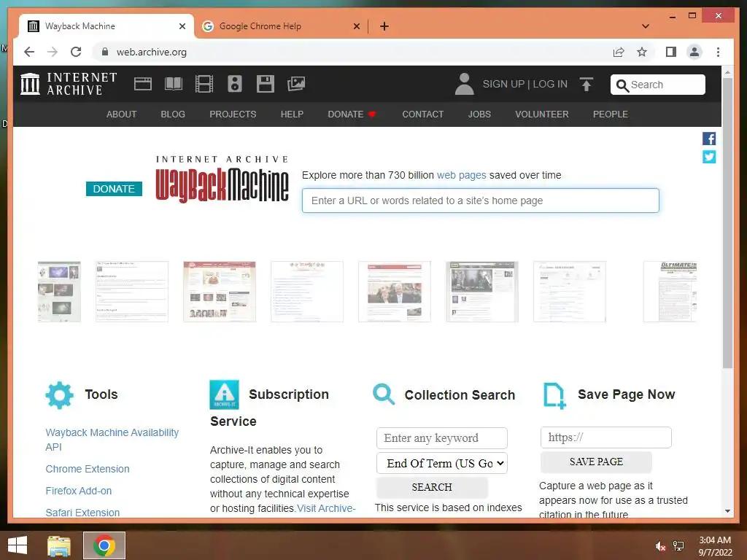The image size is (747, 560).
Task: Open the Internet Archive web icon
Action: pos(142,85)
